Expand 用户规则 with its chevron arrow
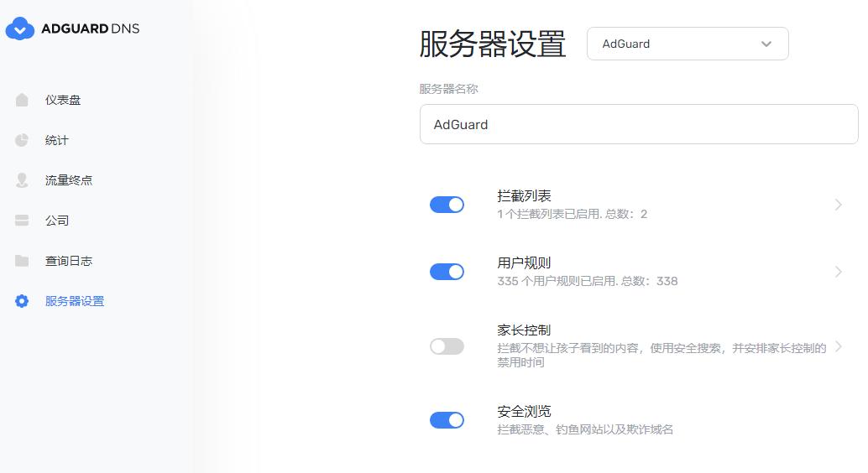This screenshot has height=473, width=868. pyautogui.click(x=838, y=272)
